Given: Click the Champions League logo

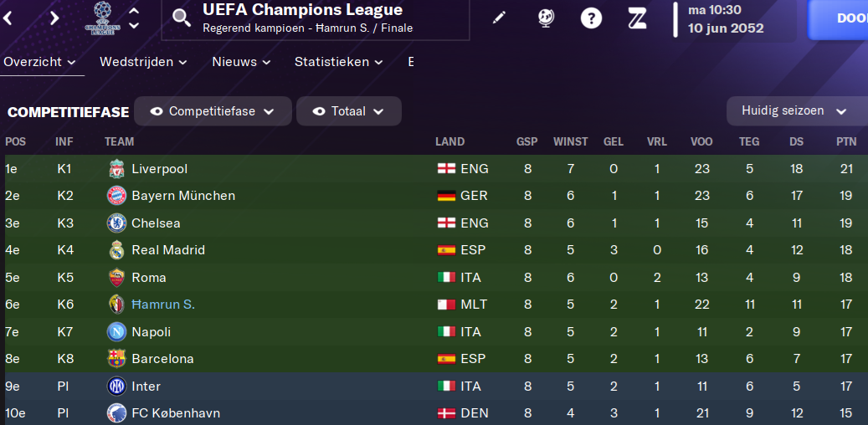Looking at the screenshot, I should (x=103, y=18).
